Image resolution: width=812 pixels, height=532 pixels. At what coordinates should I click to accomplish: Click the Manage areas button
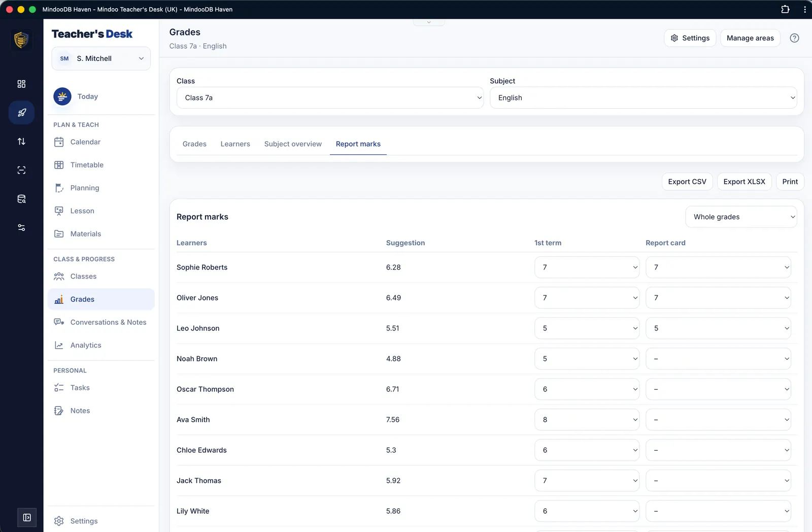(x=750, y=38)
